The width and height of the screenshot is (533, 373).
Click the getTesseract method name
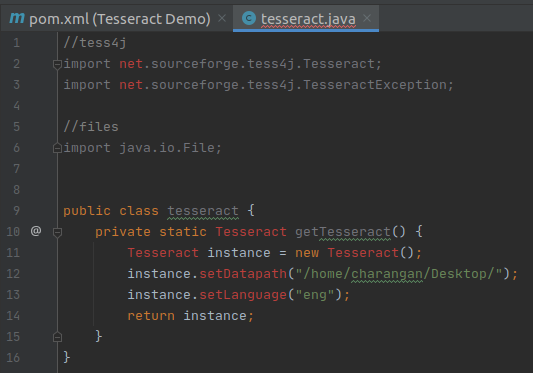343,232
